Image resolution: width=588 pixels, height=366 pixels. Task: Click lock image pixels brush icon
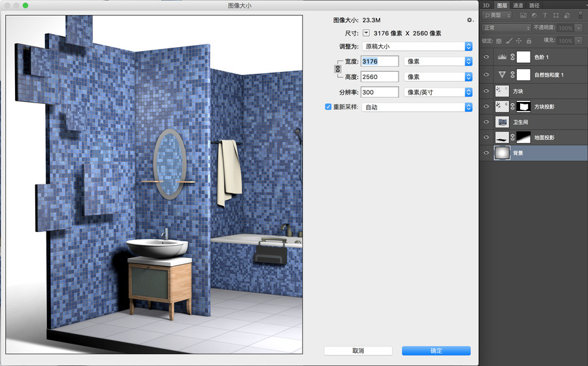509,41
